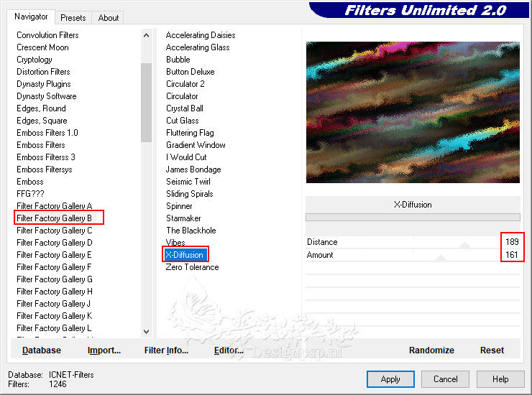Viewport: 532px width, 395px height.
Task: Open Help for Filters Unlimited
Action: pos(500,379)
